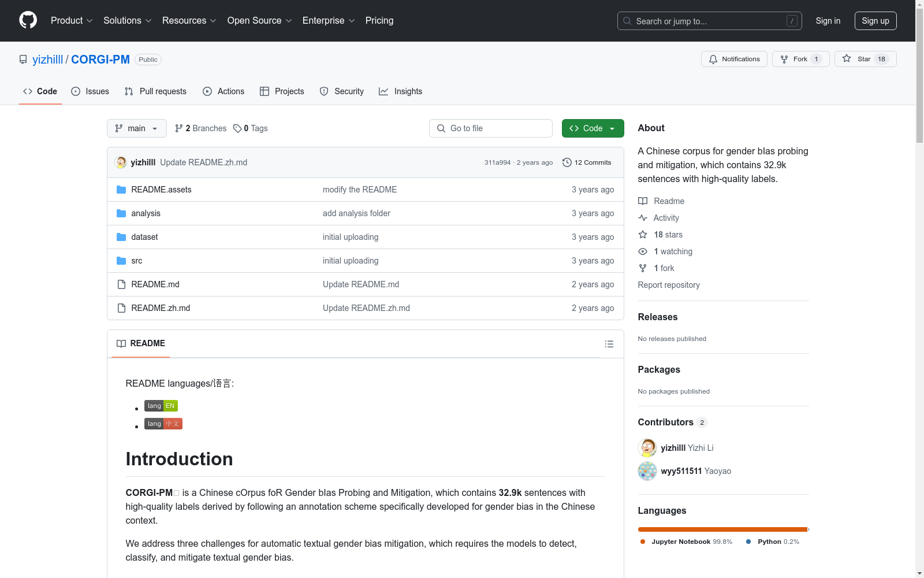The width and height of the screenshot is (924, 578).
Task: Open the green Code dropdown button
Action: pyautogui.click(x=593, y=128)
